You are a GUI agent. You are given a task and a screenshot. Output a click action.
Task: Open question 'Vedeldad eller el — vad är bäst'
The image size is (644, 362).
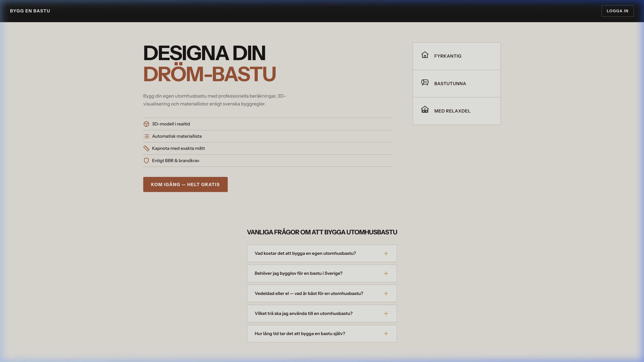[322, 294]
